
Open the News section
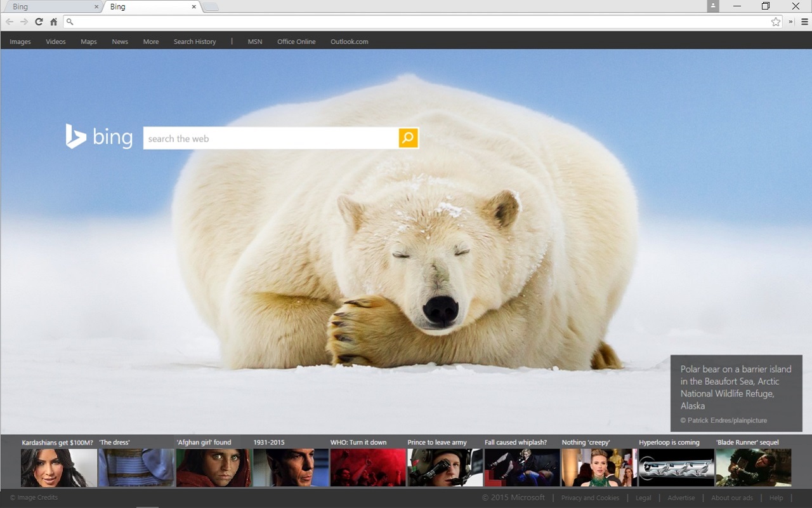(x=119, y=41)
